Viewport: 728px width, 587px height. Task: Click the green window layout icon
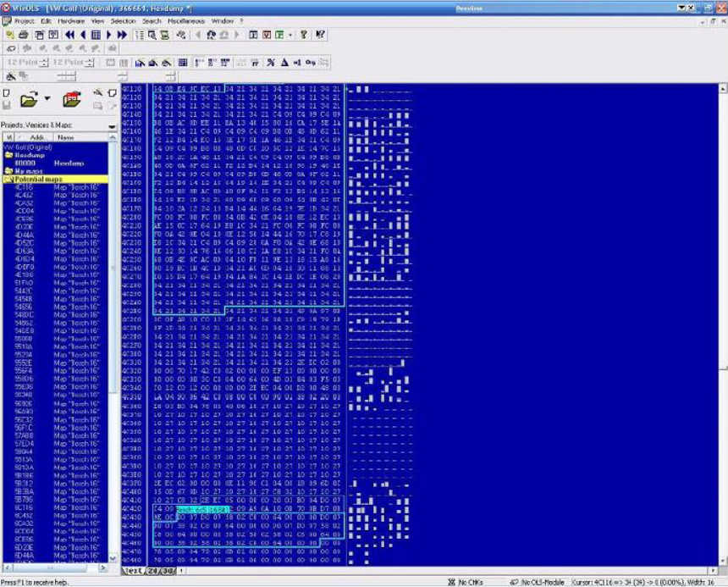(x=279, y=35)
